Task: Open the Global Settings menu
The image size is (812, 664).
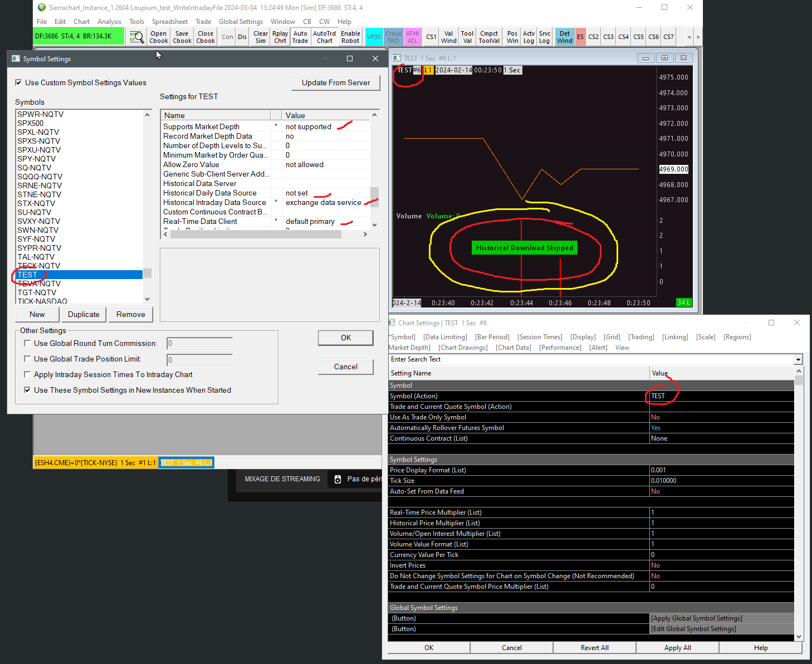Action: tap(241, 22)
